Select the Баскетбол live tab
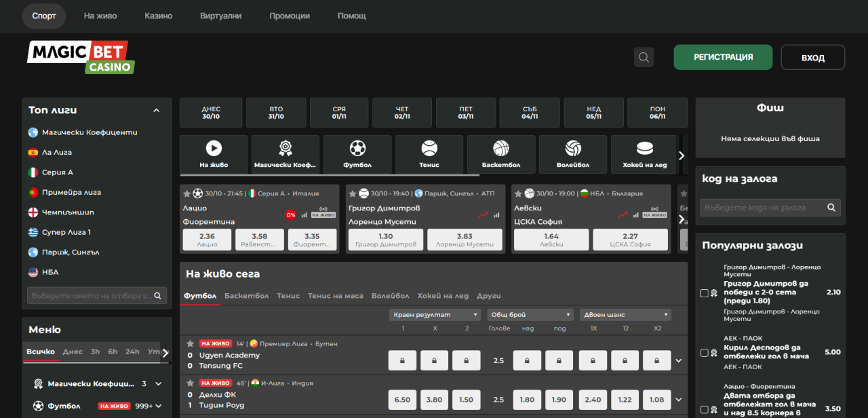Viewport: 868px width, 418px height. click(x=246, y=296)
